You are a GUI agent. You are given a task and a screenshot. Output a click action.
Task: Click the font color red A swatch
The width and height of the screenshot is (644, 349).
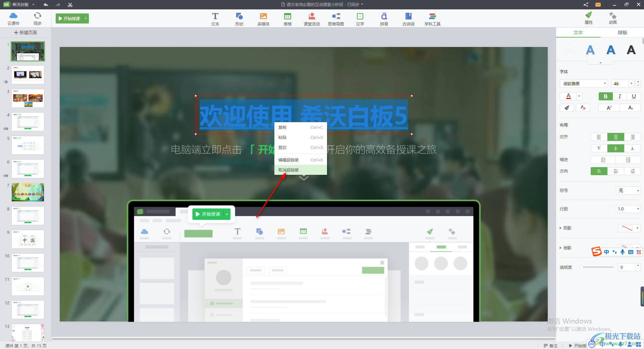tap(569, 96)
